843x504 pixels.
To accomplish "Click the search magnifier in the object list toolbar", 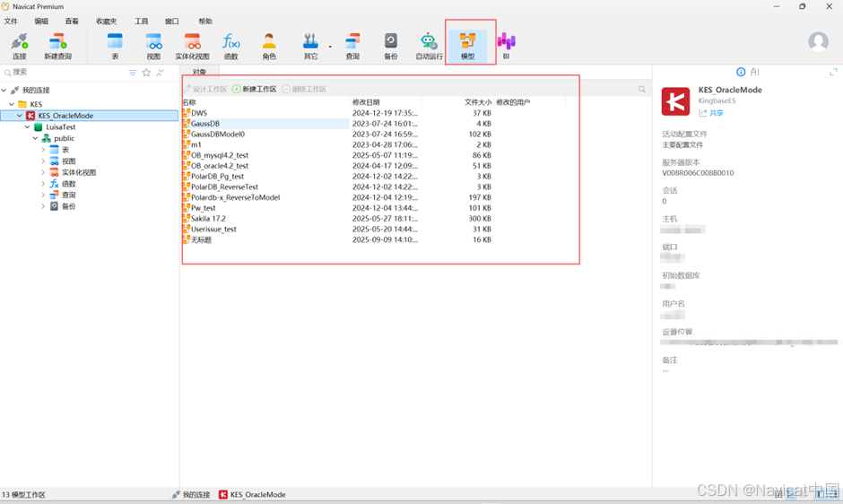I will [x=641, y=90].
